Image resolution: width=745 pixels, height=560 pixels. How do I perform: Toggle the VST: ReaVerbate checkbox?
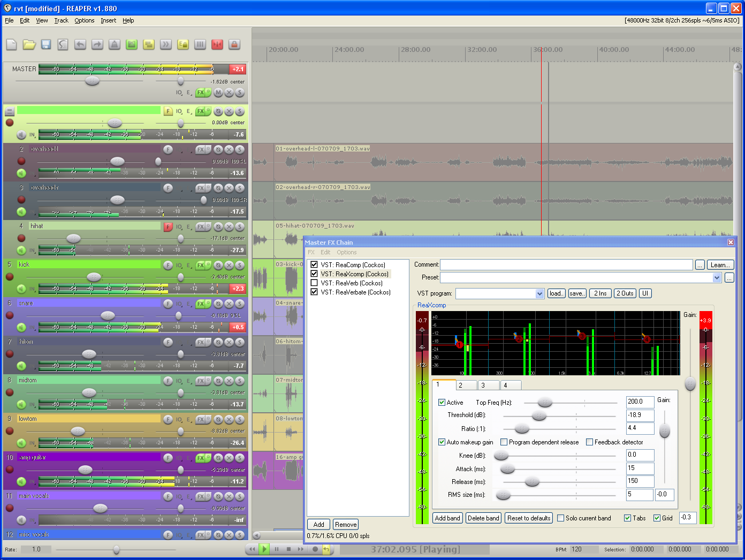[x=314, y=292]
